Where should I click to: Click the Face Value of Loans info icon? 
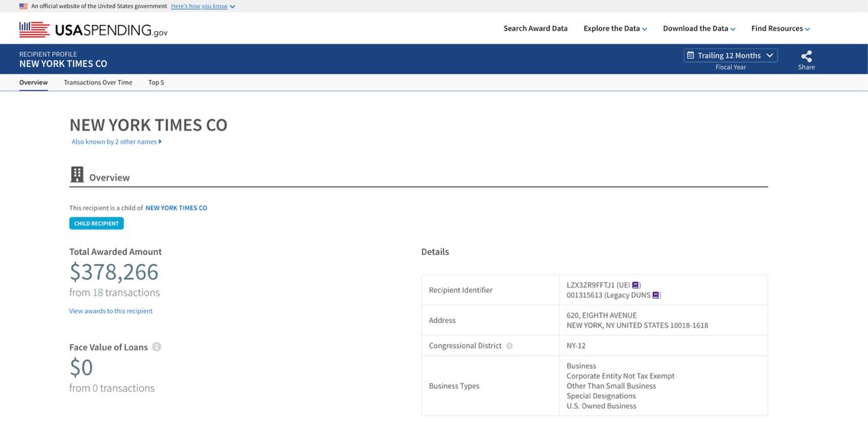(157, 347)
